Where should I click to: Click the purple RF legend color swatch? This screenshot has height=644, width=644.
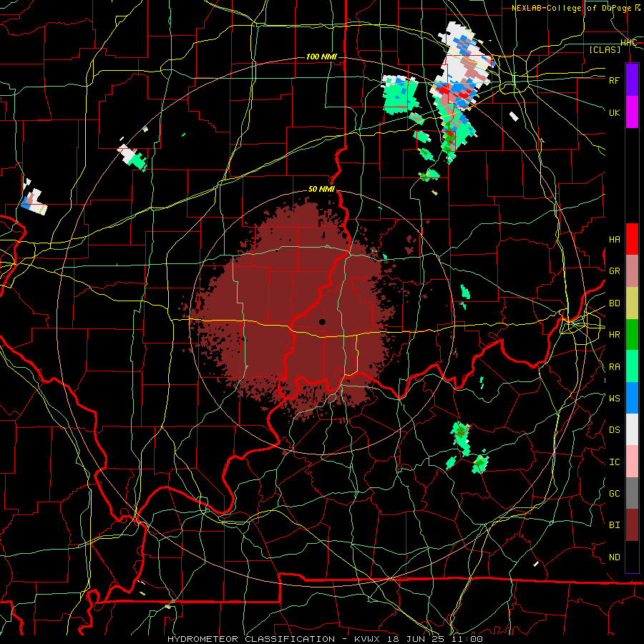632,80
